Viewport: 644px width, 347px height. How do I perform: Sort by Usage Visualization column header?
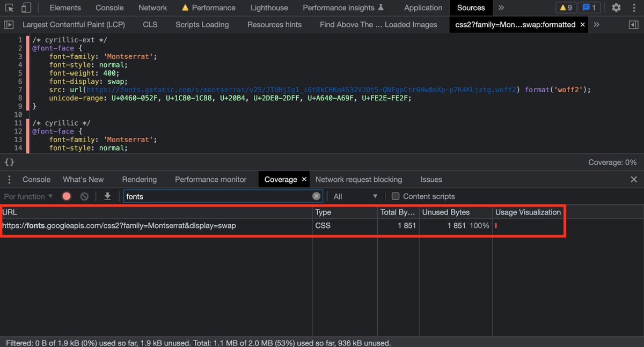(x=528, y=212)
